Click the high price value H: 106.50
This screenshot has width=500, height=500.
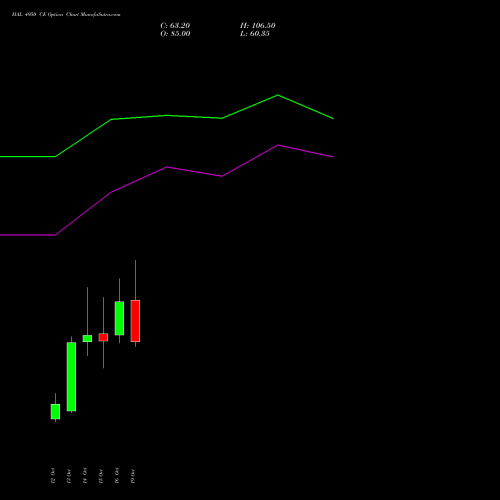[x=258, y=26]
